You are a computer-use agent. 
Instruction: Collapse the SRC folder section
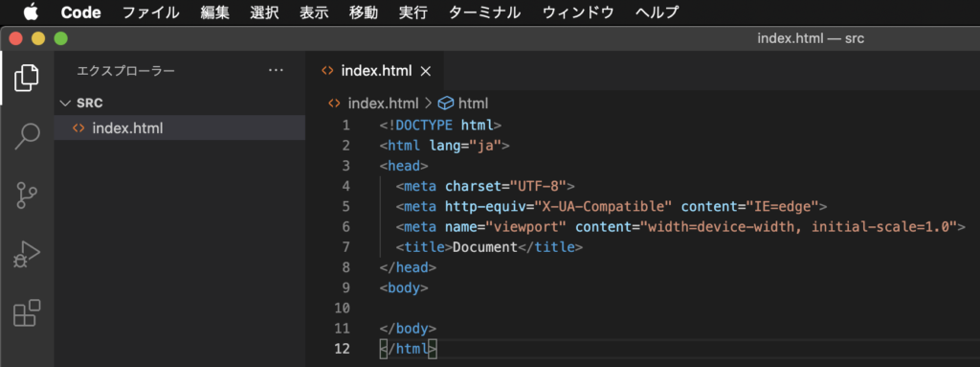179,103
